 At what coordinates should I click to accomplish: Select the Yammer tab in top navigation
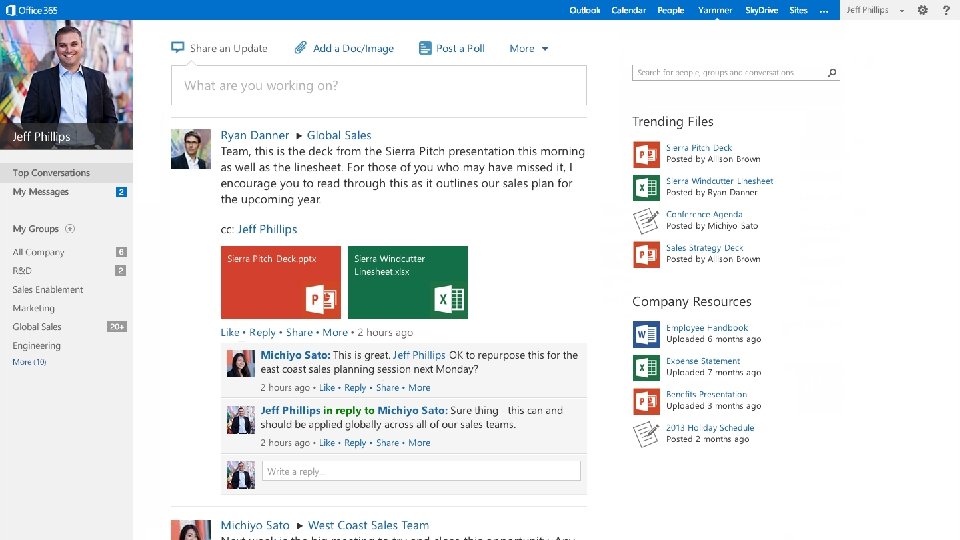coord(715,10)
